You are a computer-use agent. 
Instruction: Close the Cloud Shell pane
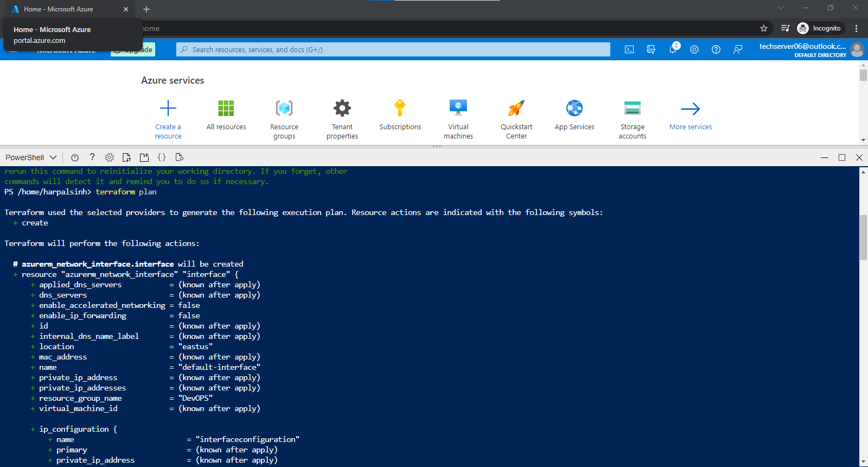(x=859, y=157)
